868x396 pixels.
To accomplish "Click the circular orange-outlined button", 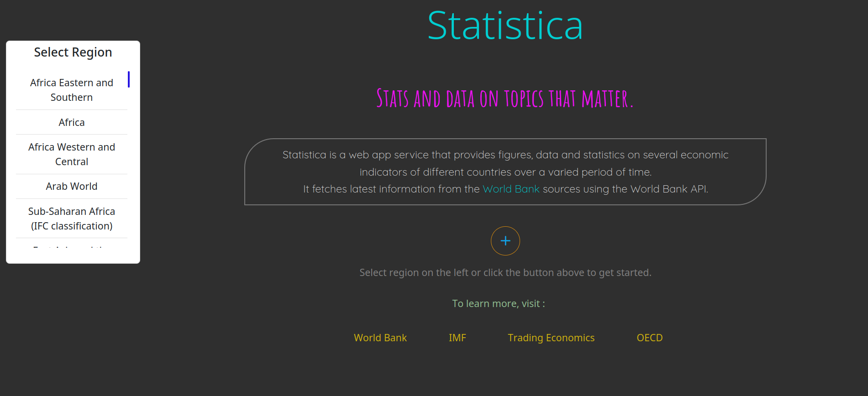I will pyautogui.click(x=505, y=241).
